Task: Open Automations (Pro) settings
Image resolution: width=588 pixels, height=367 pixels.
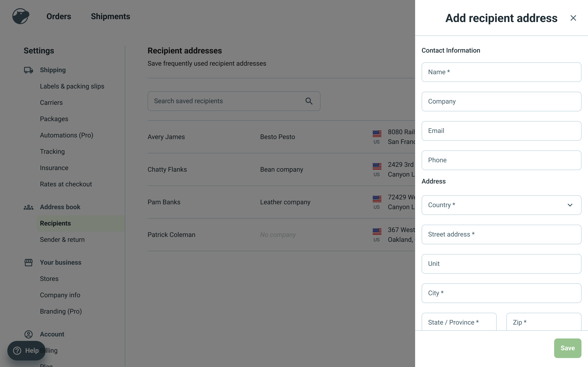Action: point(66,135)
